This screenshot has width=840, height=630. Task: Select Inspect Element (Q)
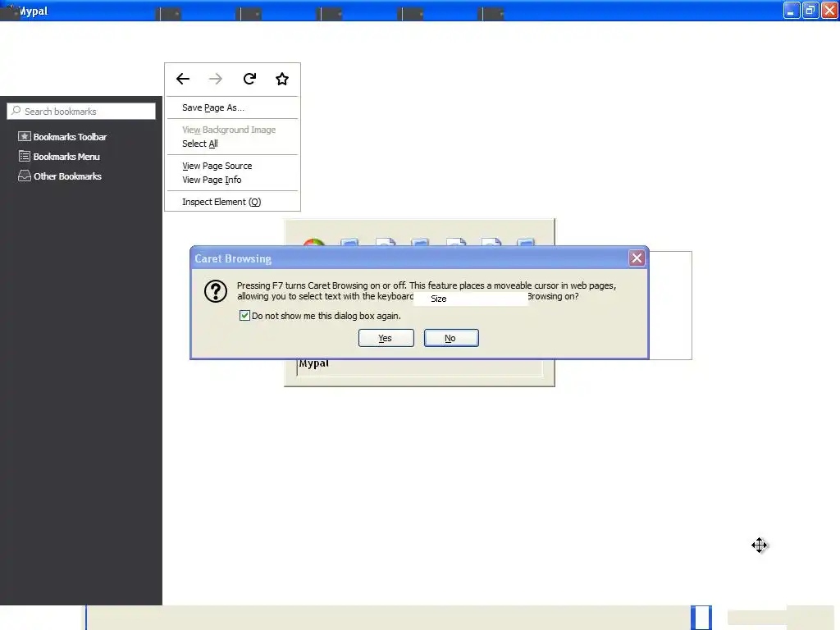pos(232,202)
